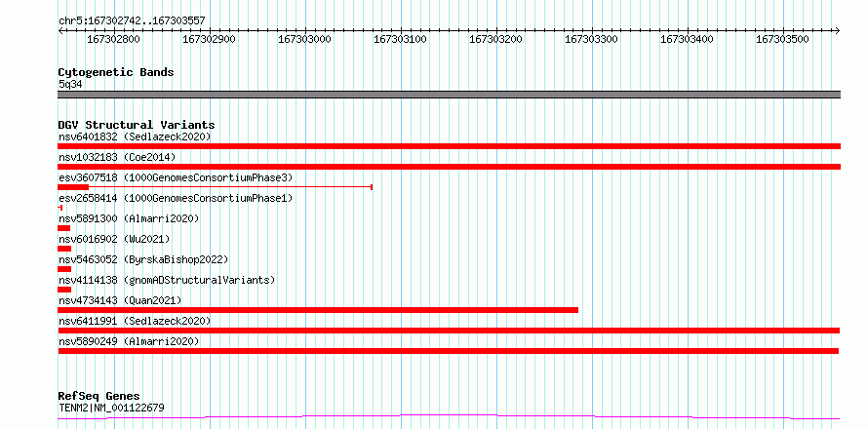
Task: Open variant nsv6401832 (Sedlazeck2020) label
Action: coord(135,136)
